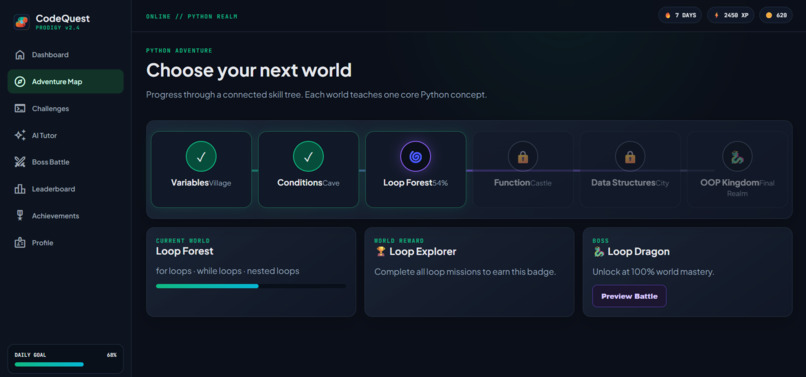Click the Daily Goal progress bar
This screenshot has width=806, height=377.
point(65,364)
